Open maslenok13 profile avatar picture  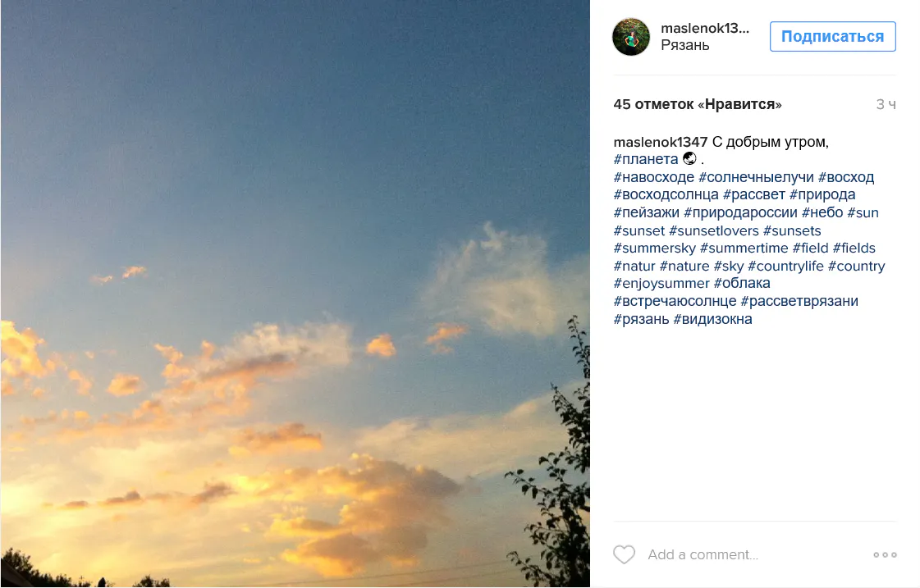pyautogui.click(x=631, y=37)
